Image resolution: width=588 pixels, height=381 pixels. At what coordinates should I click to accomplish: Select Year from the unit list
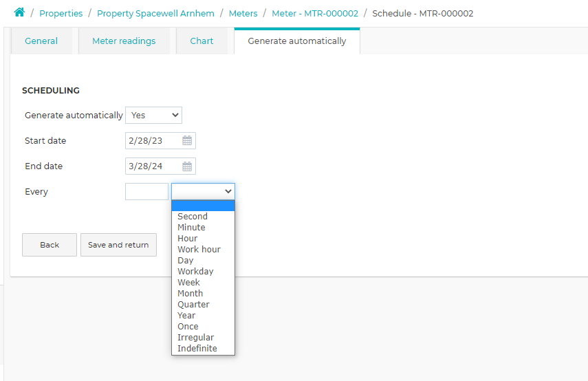click(x=204, y=316)
